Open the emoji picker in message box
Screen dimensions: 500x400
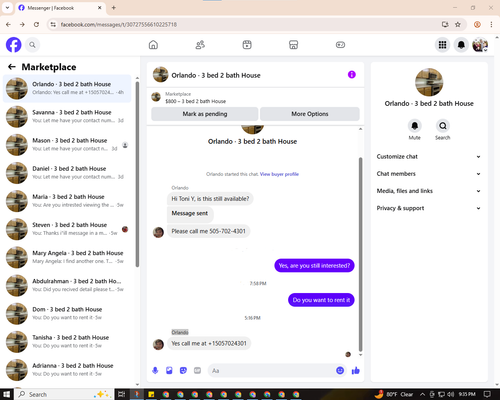(340, 370)
